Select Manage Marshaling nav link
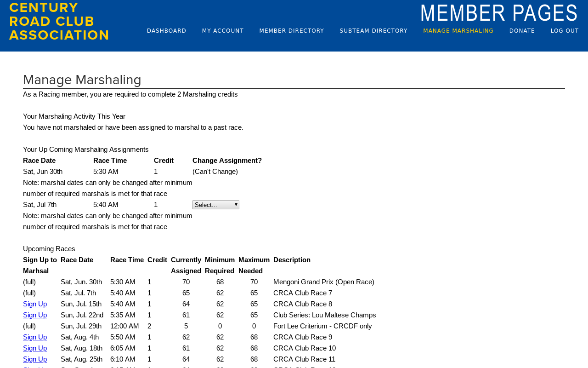Screen dimensions: 588x368 point(458,31)
